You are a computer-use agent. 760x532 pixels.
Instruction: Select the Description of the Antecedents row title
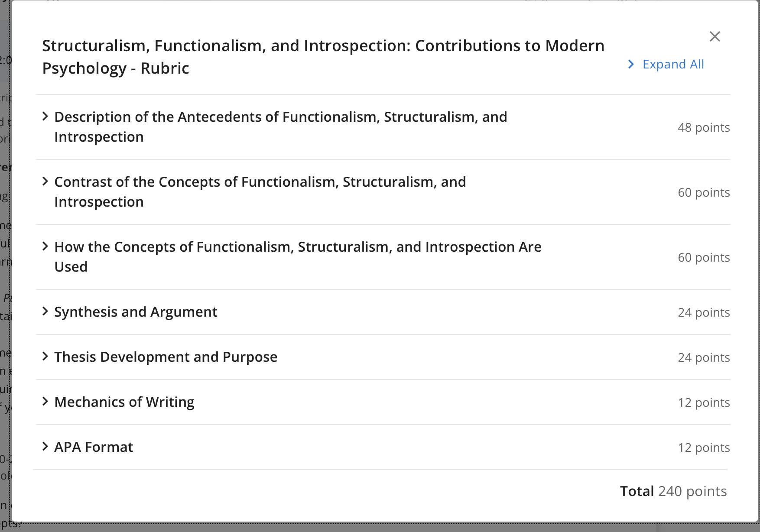coord(281,127)
